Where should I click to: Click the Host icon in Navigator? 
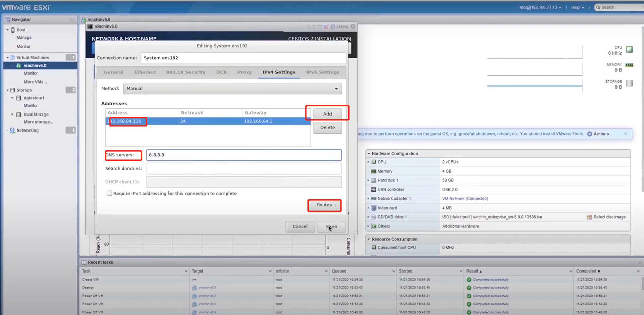[13, 30]
